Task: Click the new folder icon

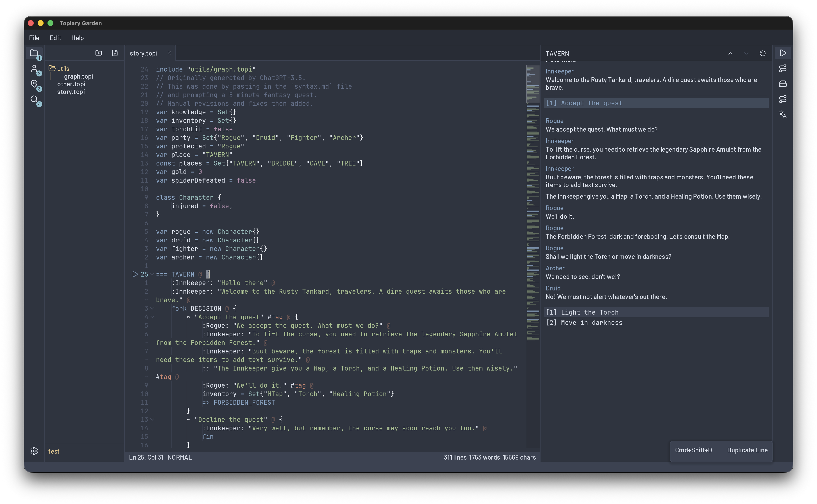Action: click(98, 53)
